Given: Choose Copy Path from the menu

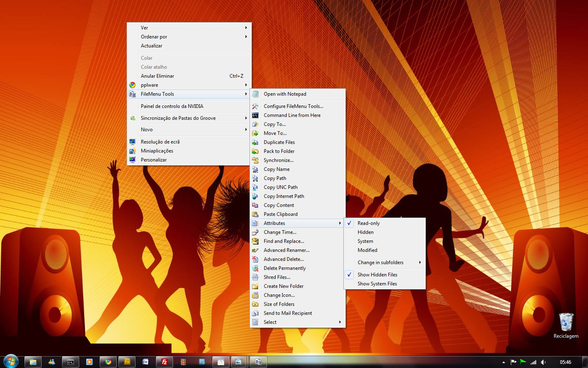Looking at the screenshot, I should [x=275, y=178].
